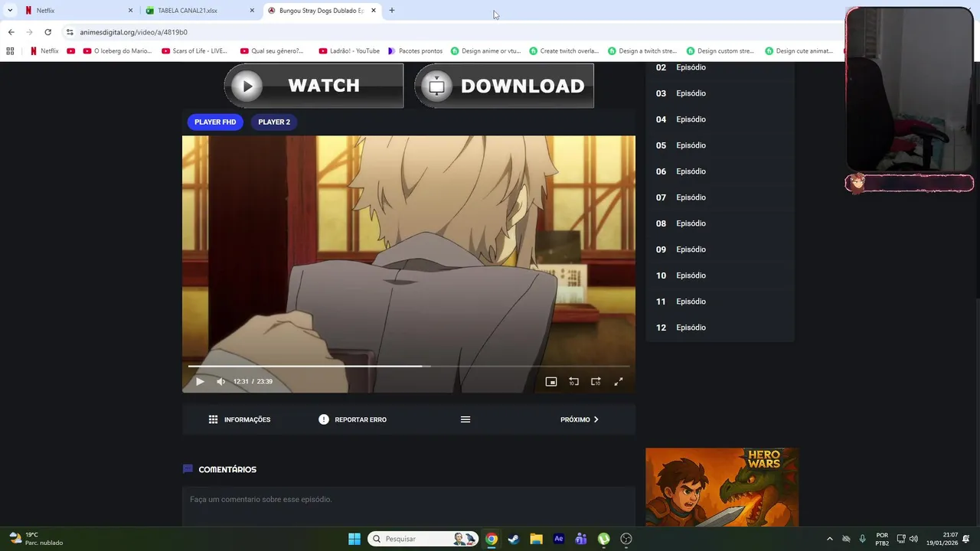Screen dimensions: 980x551
Task: Click the DOWNLOAD banner button
Action: click(x=504, y=86)
